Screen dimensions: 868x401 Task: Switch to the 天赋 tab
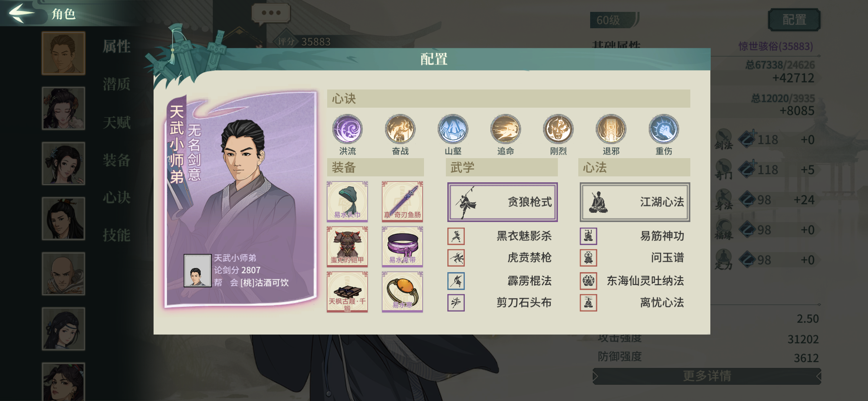tap(116, 122)
